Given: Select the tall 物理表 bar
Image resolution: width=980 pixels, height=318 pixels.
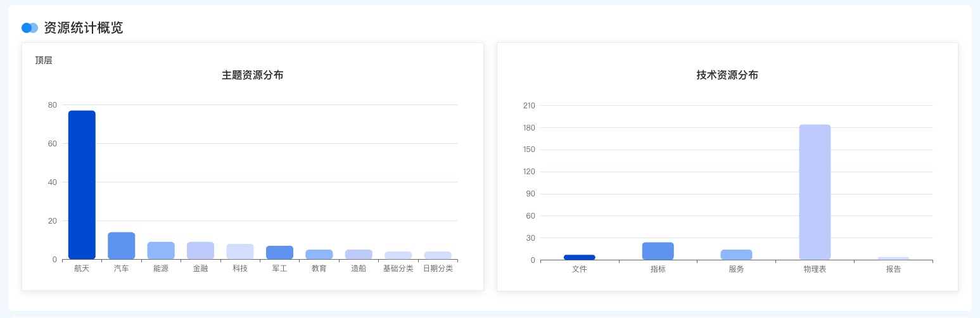Looking at the screenshot, I should click(815, 192).
